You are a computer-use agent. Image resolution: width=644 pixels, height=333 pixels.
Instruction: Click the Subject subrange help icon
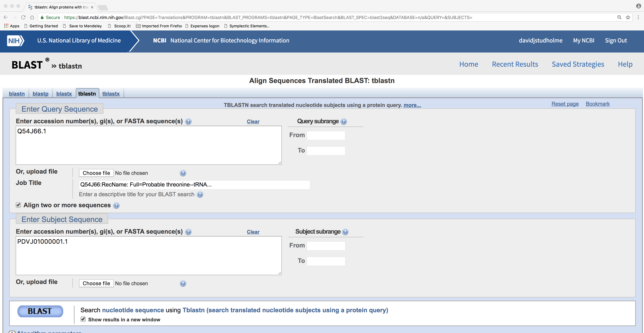point(345,232)
